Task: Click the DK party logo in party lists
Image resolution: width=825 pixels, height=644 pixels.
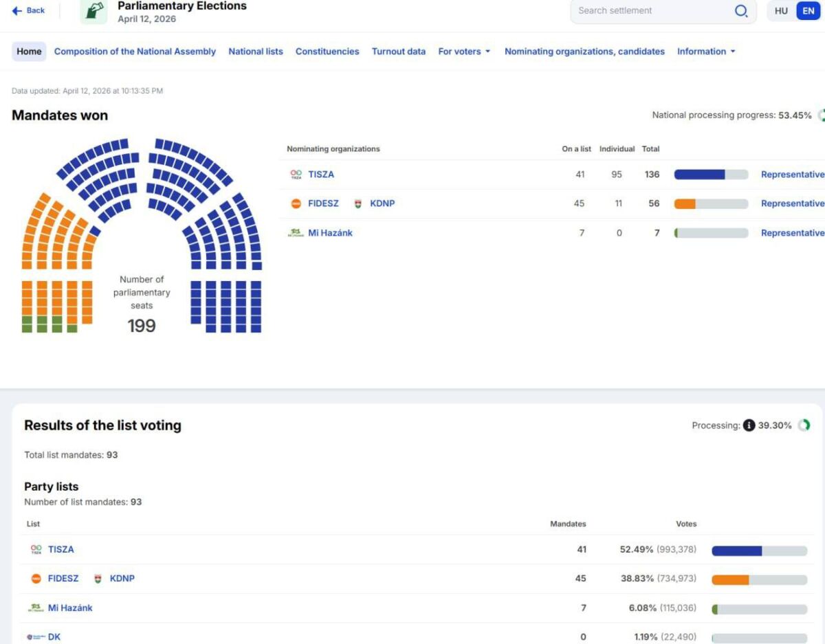Action: pos(36,637)
